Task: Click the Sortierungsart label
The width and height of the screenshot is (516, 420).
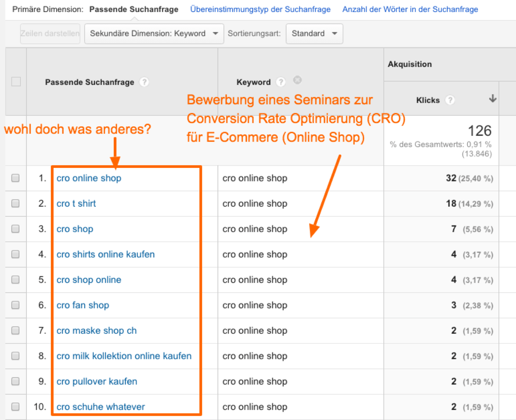Action: pos(254,34)
